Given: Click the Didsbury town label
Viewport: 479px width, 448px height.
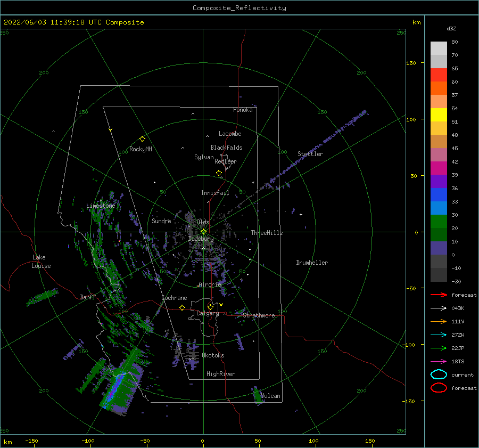Looking at the screenshot, I should click(201, 239).
